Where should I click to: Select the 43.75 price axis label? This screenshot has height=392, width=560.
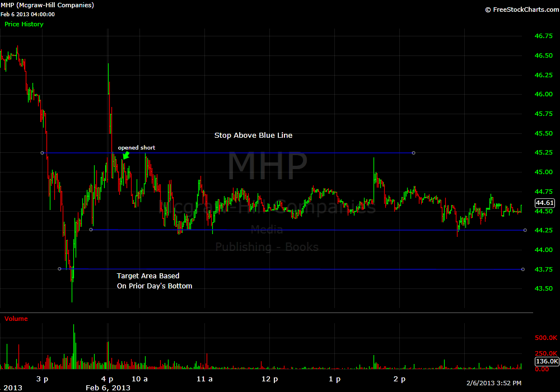tap(544, 269)
